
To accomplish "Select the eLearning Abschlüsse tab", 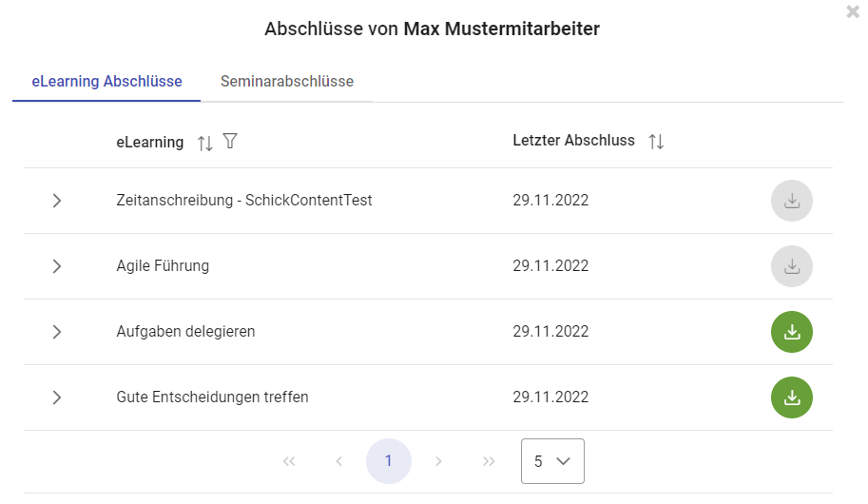I will [x=106, y=82].
